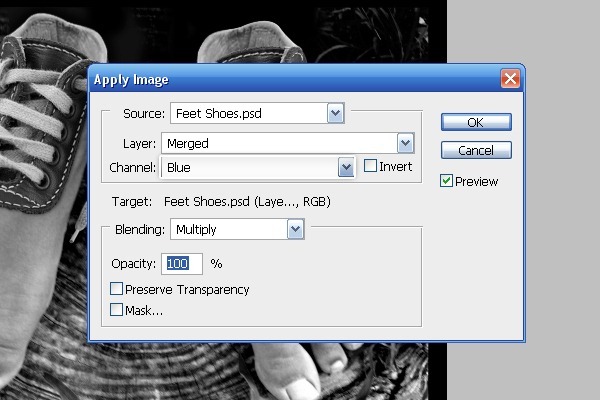The image size is (600, 400).
Task: Enable the Invert checkbox
Action: point(371,166)
